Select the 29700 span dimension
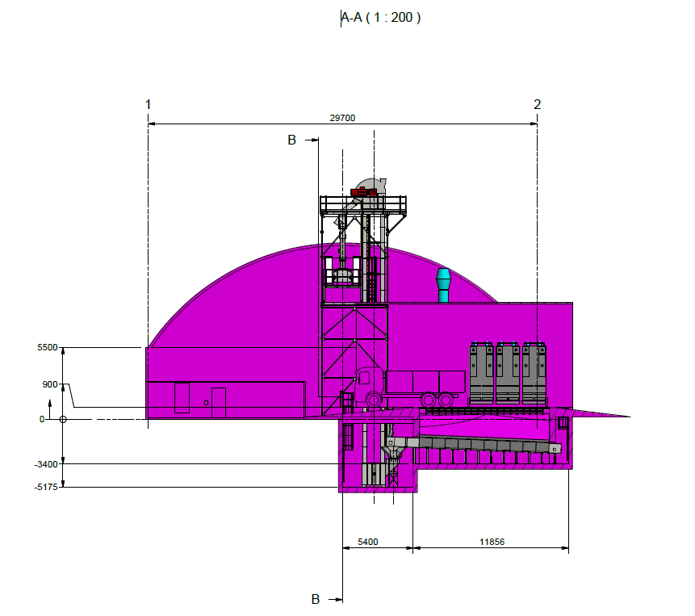 tap(342, 118)
